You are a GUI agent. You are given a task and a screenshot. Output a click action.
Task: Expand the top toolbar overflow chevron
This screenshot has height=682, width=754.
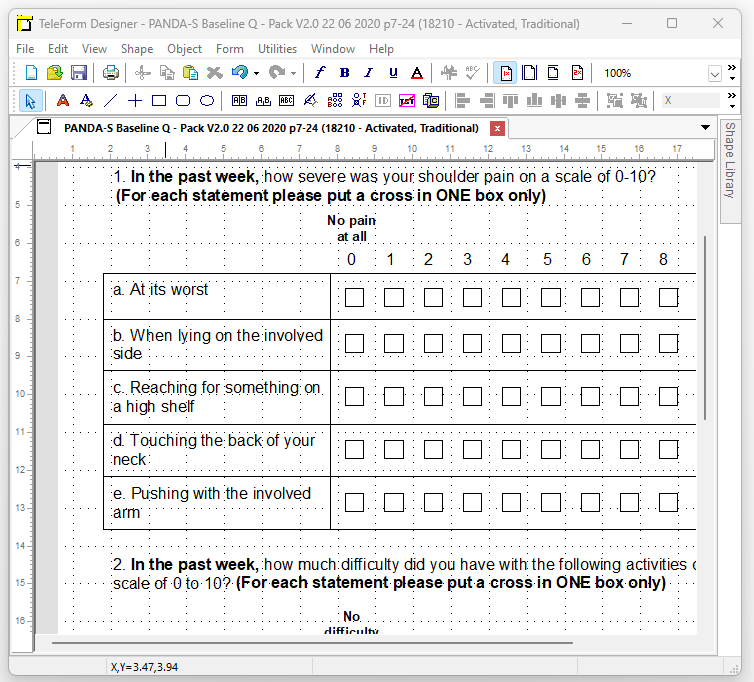click(x=732, y=72)
